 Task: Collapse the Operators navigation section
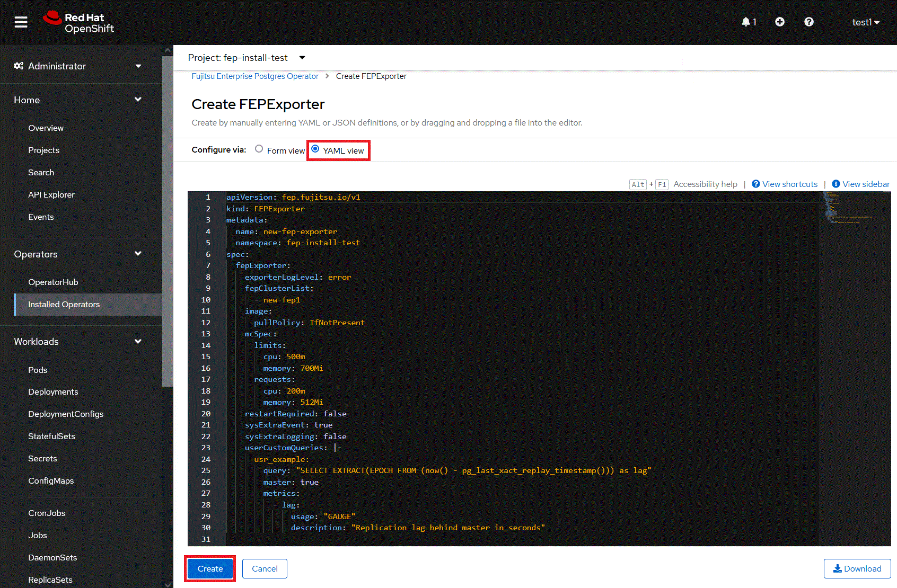[138, 254]
